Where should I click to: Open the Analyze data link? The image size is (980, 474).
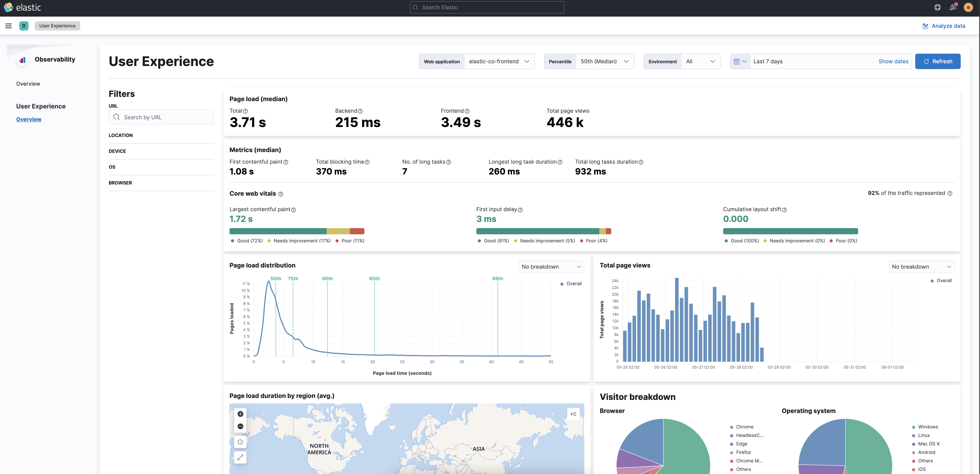coord(944,26)
